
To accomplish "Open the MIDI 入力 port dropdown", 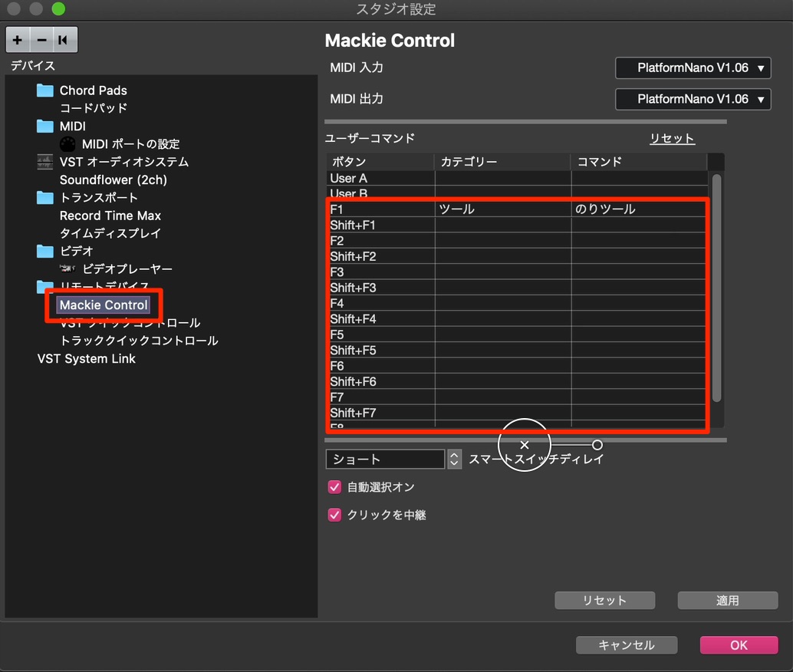I will [x=693, y=68].
